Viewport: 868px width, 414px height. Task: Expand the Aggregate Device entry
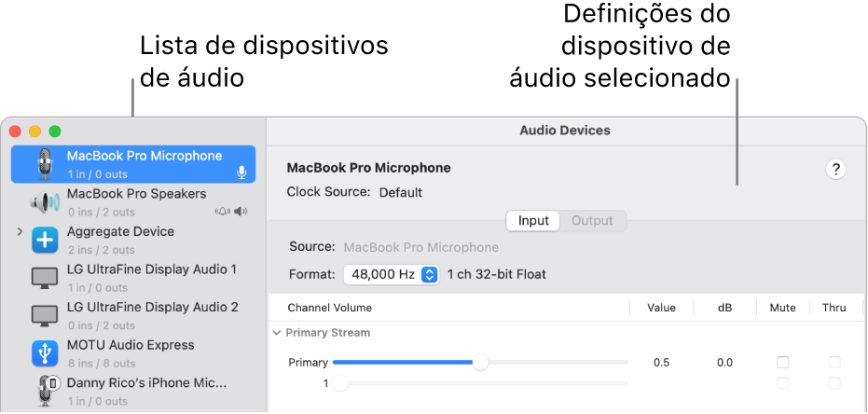(x=20, y=231)
